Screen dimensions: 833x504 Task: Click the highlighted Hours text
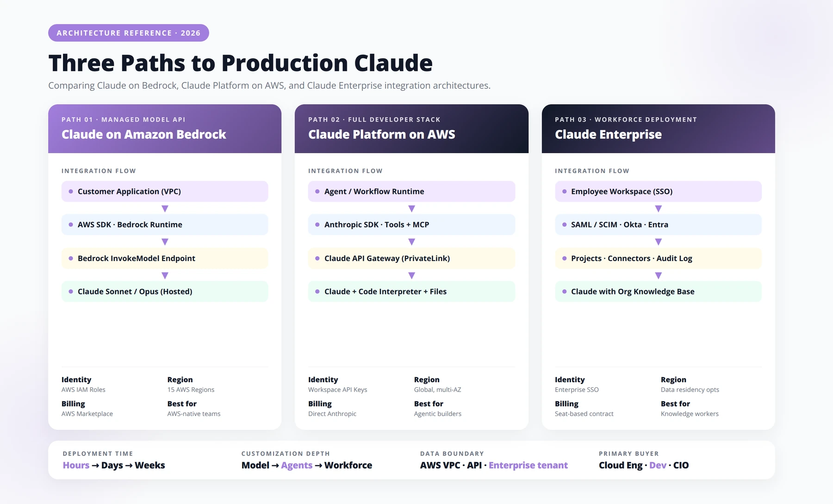pyautogui.click(x=76, y=465)
